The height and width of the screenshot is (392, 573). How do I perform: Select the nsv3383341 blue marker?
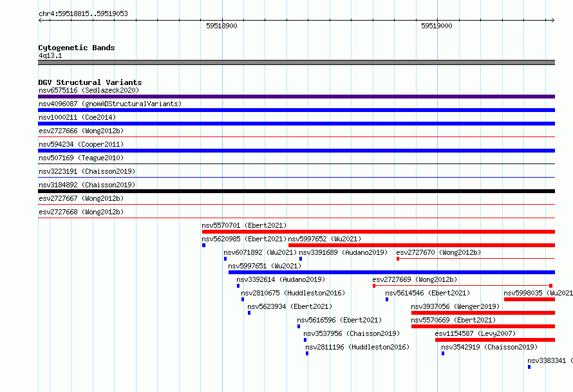pos(529,367)
